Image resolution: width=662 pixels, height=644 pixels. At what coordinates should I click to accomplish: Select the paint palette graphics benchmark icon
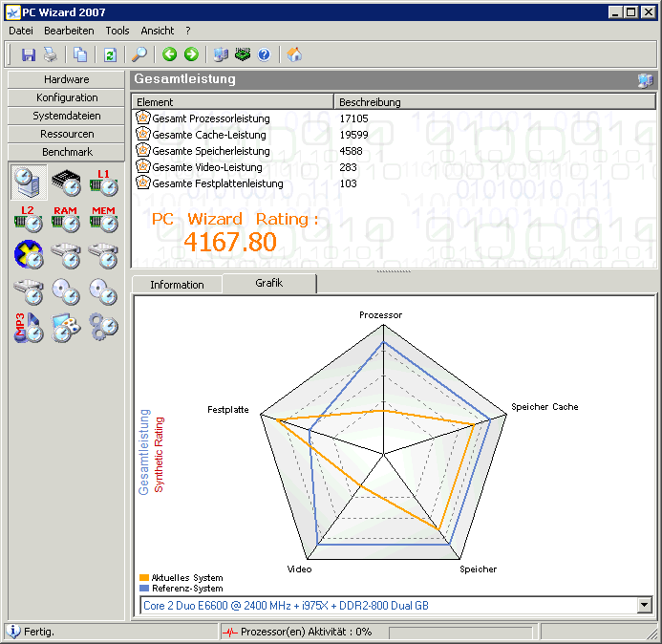(66, 328)
